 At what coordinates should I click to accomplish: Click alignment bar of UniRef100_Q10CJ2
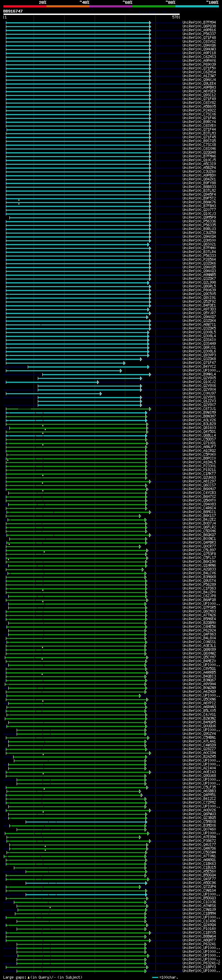(52, 382)
